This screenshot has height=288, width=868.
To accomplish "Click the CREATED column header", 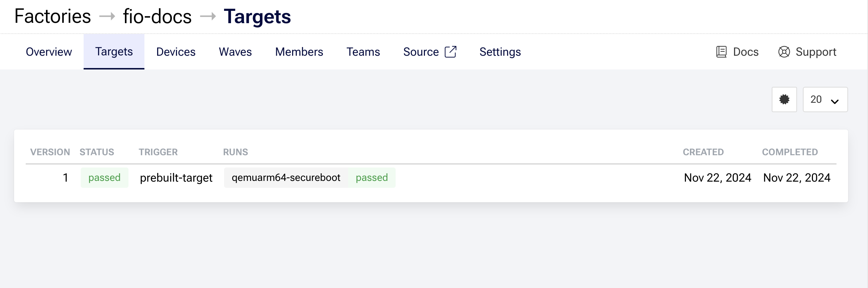I will tap(703, 152).
